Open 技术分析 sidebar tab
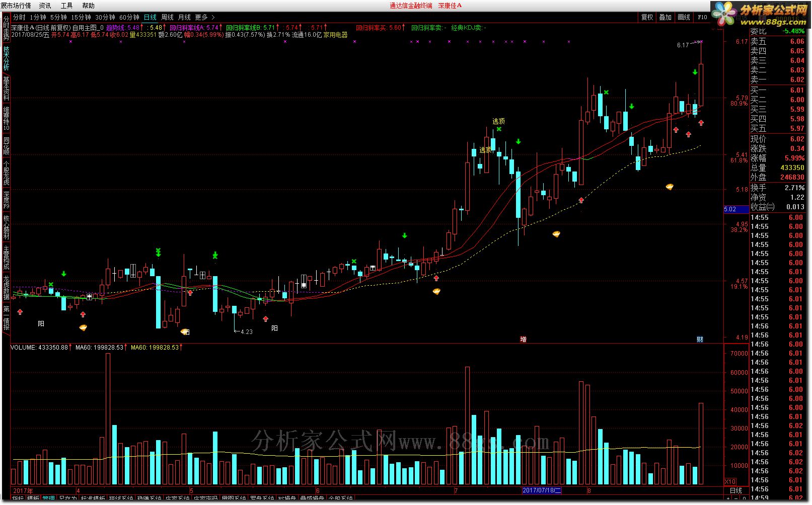This screenshot has width=812, height=505. 6,58
